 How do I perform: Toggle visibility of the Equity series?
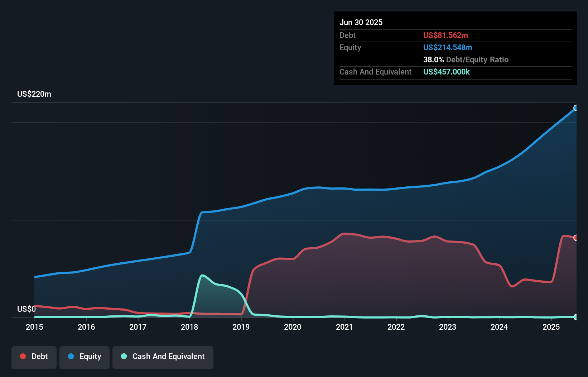[84, 356]
